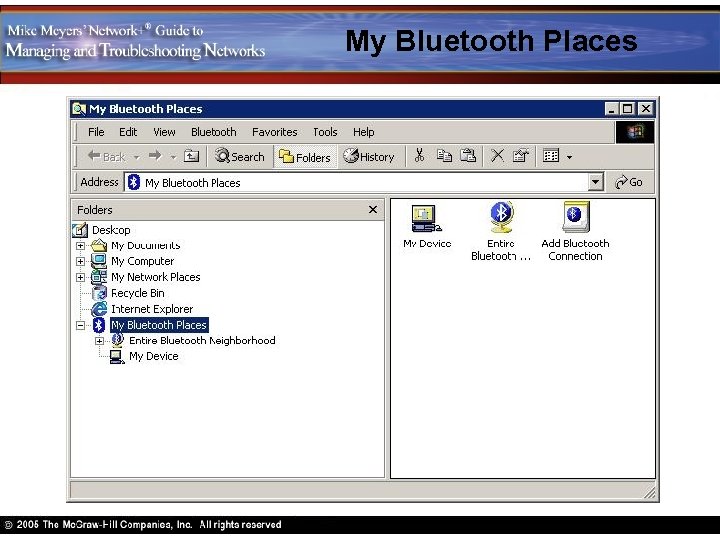Screen dimensions: 720x540
Task: Open the Search pane
Action: [x=239, y=157]
